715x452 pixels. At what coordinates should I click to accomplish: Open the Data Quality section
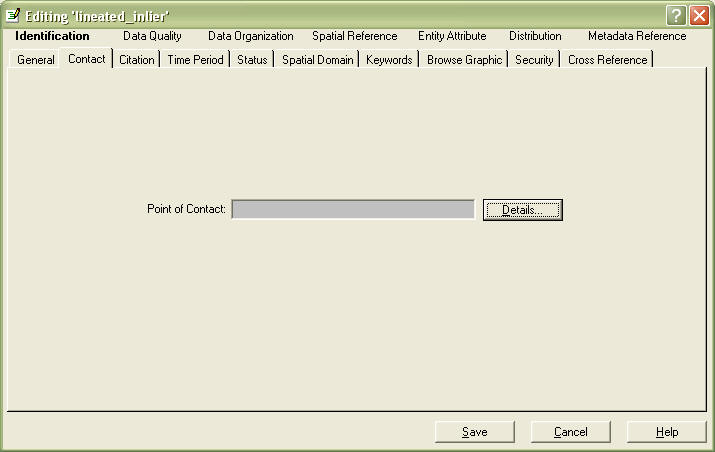tap(152, 36)
